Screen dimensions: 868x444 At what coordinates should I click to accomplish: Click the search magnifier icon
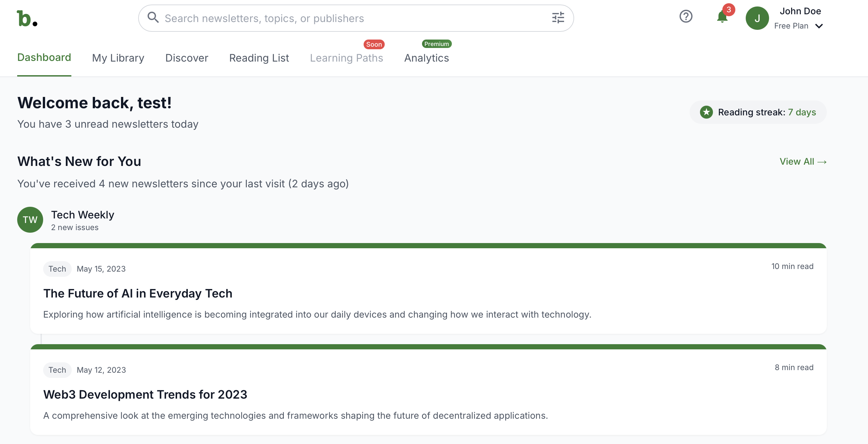coord(153,18)
